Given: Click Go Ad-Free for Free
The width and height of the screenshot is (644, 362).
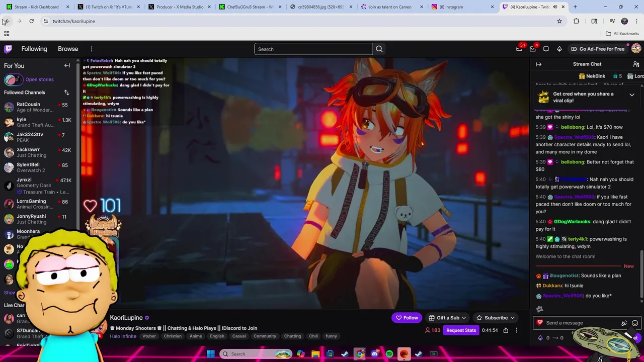Looking at the screenshot, I should (598, 49).
